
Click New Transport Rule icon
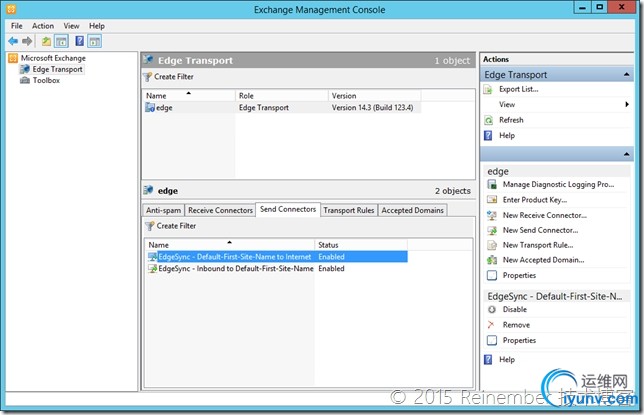tap(492, 245)
